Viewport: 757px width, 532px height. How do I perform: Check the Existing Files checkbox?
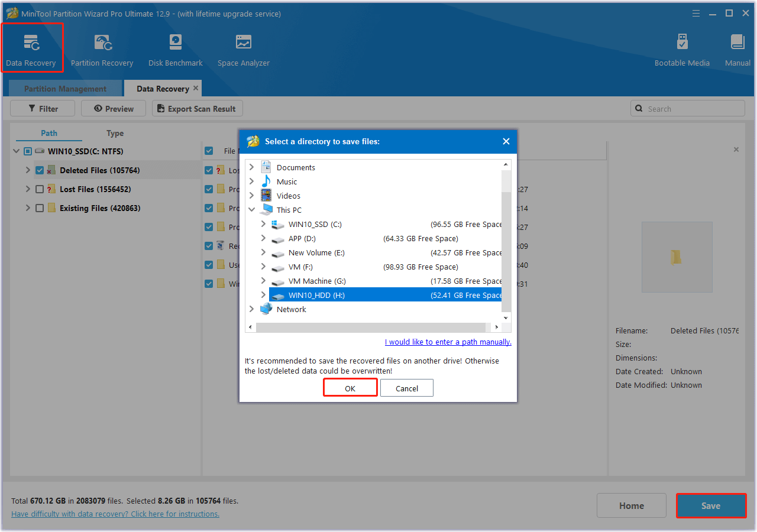(40, 208)
